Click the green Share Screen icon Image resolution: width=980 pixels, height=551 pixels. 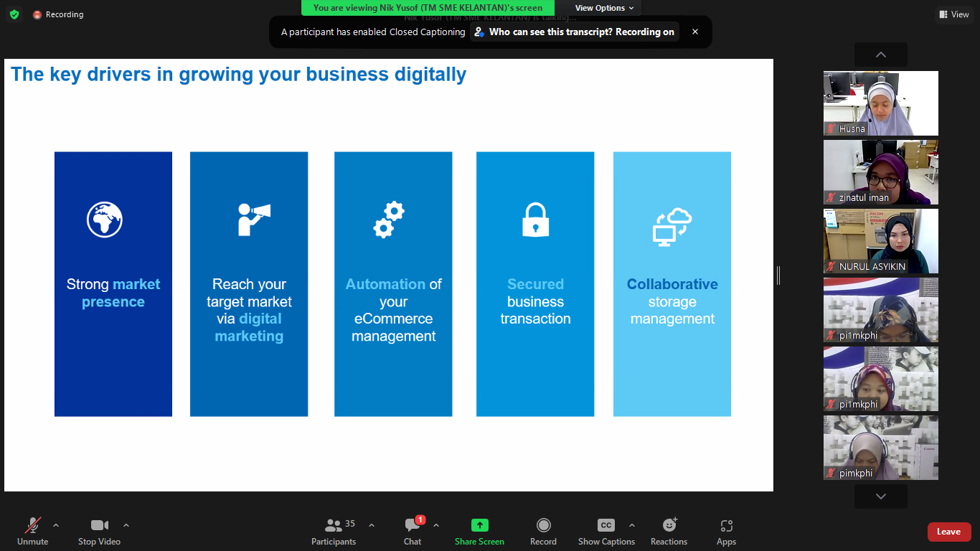(x=479, y=526)
